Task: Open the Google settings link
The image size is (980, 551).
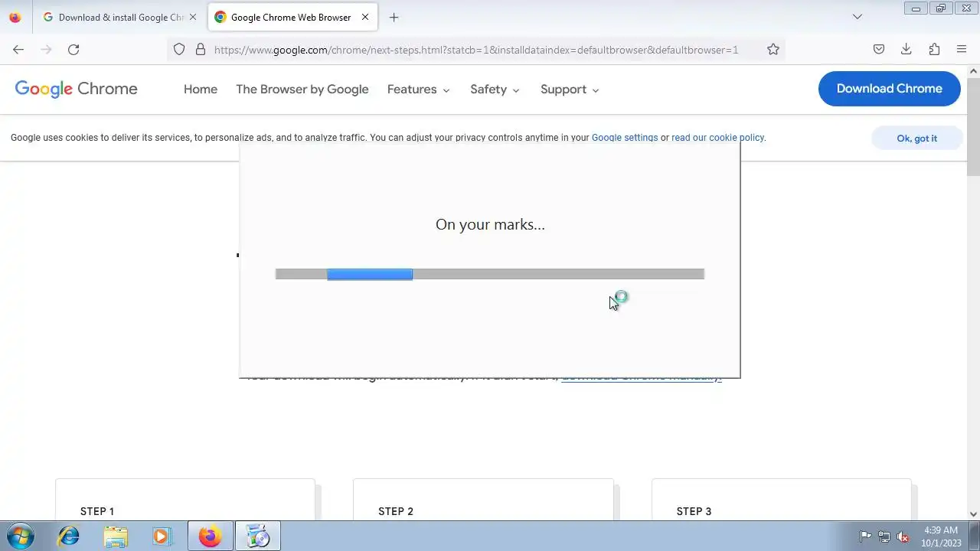Action: [625, 138]
